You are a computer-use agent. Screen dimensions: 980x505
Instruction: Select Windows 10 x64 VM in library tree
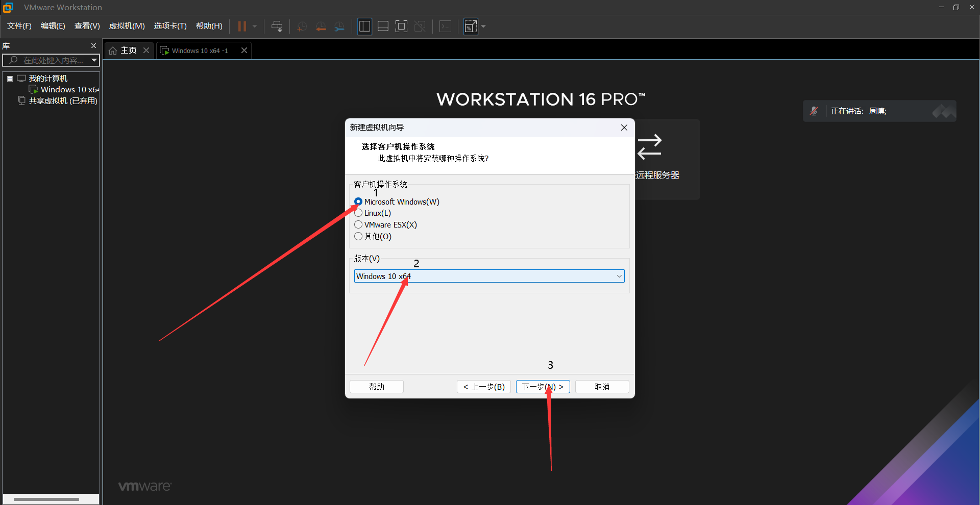tap(70, 89)
